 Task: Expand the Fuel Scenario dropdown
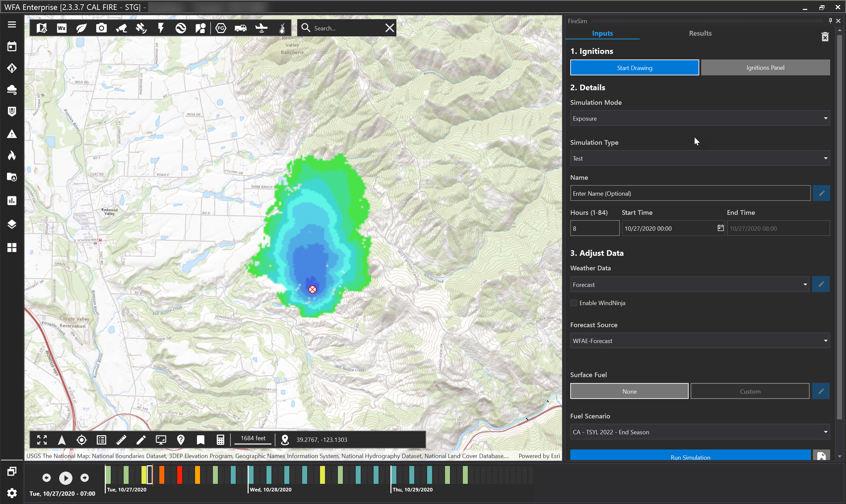click(700, 432)
